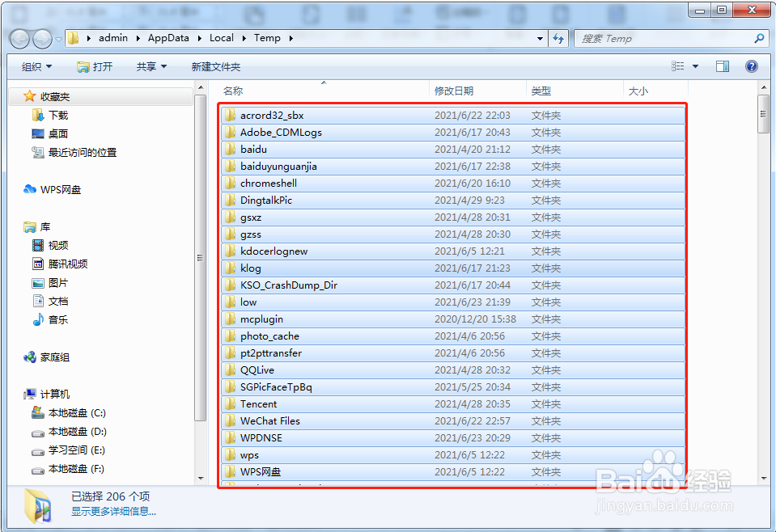
Task: Select the photo_cache folder name
Action: tap(269, 336)
